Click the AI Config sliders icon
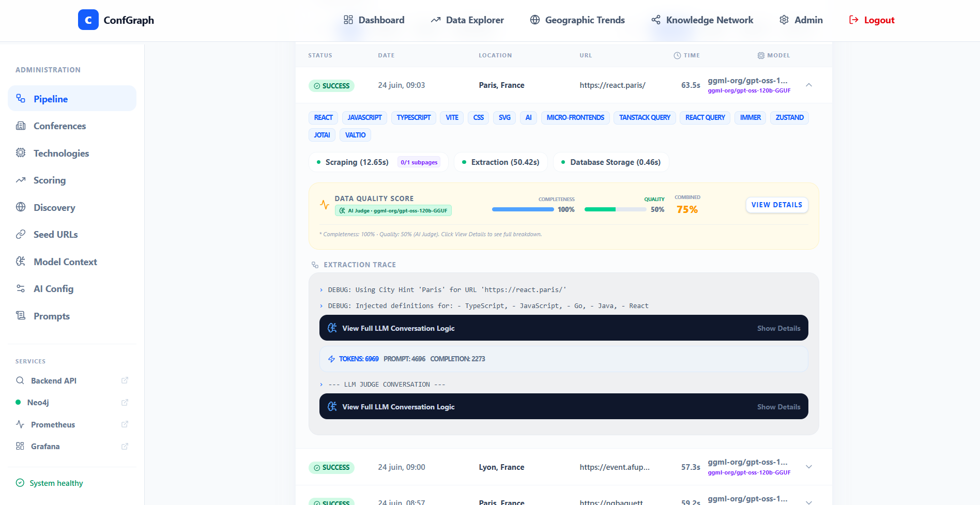Viewport: 980px width, 505px height. coord(21,288)
